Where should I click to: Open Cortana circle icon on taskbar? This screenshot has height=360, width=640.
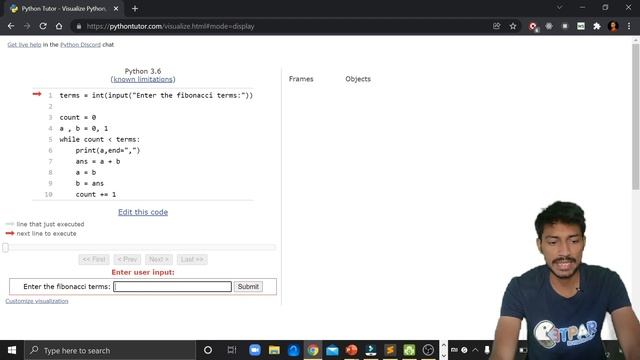(x=208, y=350)
